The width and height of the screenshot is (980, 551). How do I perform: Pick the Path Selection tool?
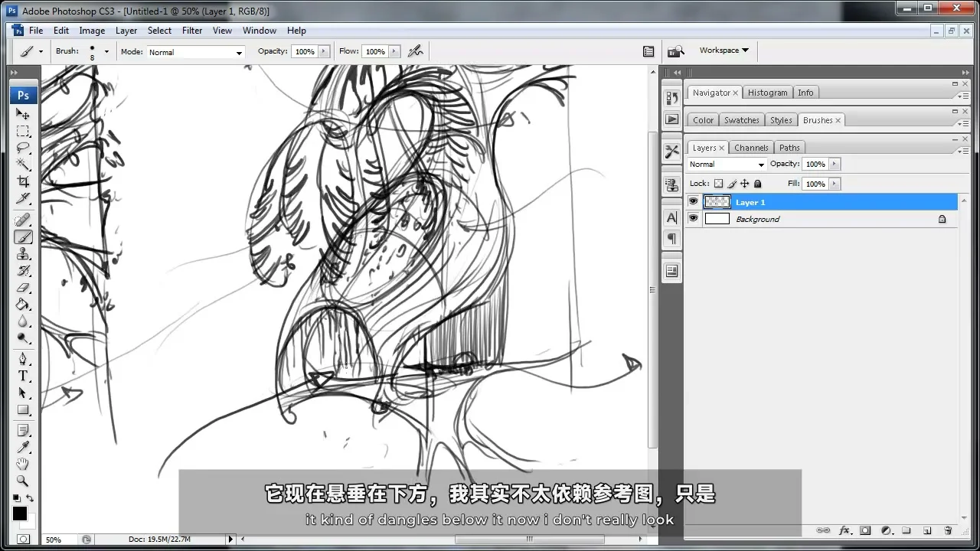(x=23, y=393)
